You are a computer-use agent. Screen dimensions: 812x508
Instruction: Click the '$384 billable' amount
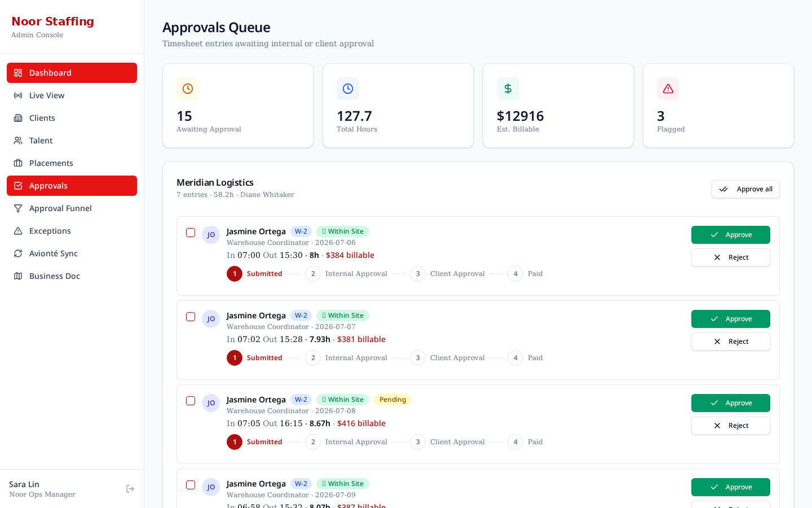click(x=350, y=255)
